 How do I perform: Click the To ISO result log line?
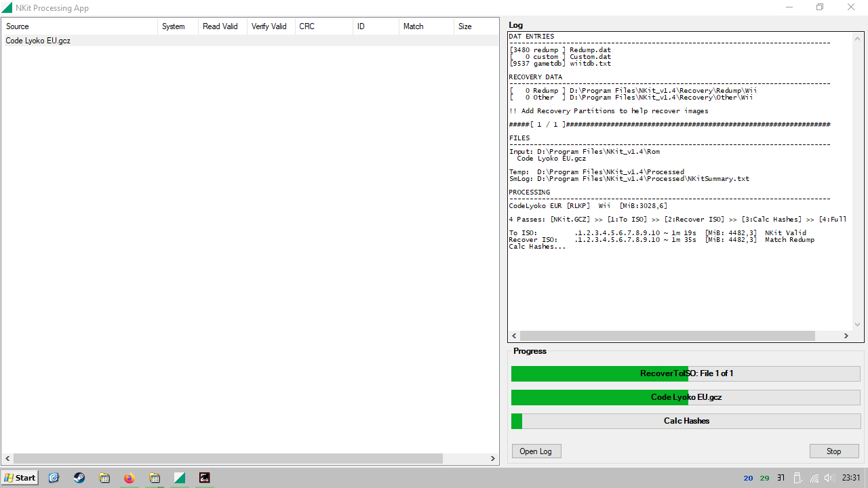point(658,233)
